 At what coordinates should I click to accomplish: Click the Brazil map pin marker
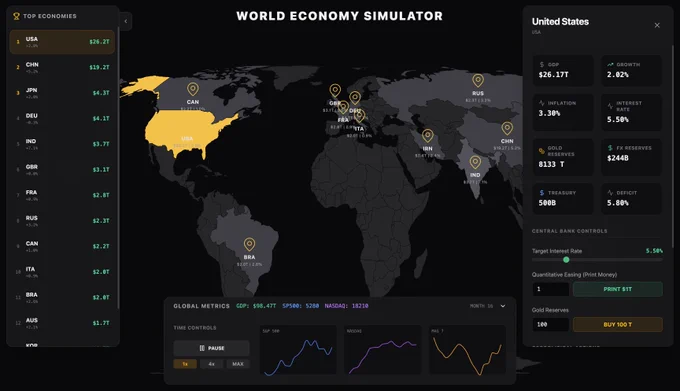249,244
